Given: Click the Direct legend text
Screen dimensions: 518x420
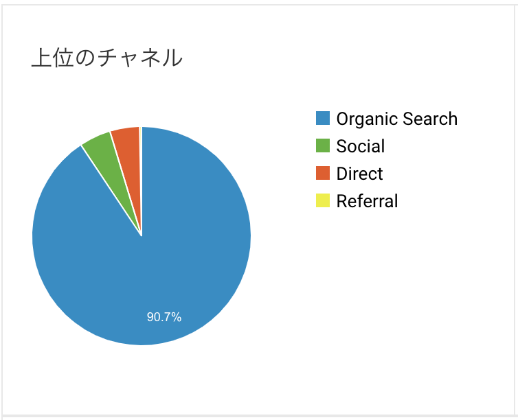Looking at the screenshot, I should [359, 174].
